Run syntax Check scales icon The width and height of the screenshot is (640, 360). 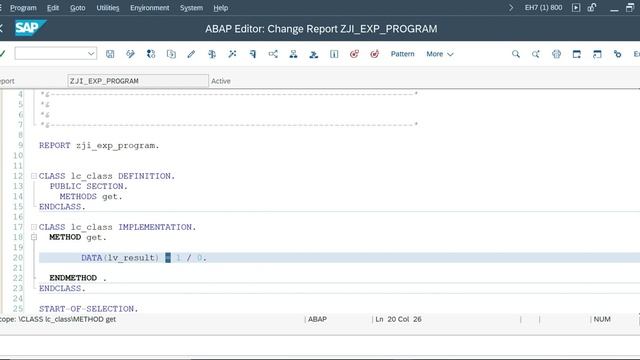211,54
